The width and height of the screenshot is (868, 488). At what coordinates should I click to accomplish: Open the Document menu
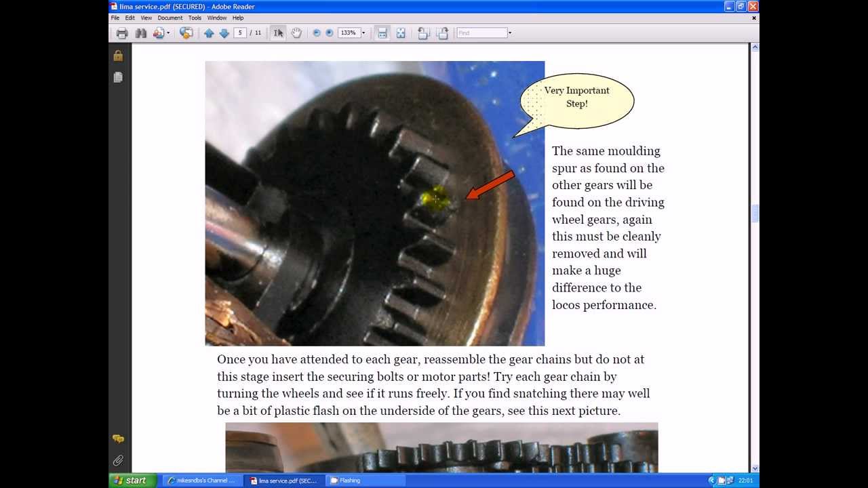pos(170,18)
